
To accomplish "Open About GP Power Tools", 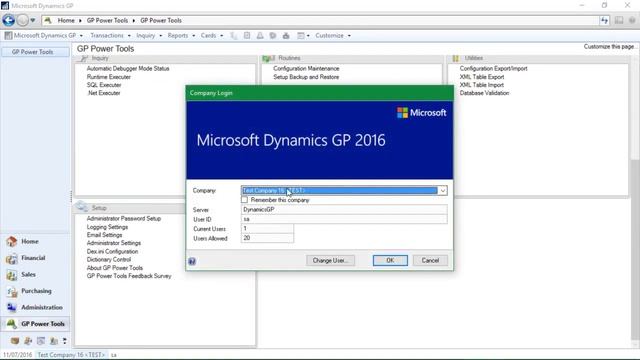I will tap(115, 268).
